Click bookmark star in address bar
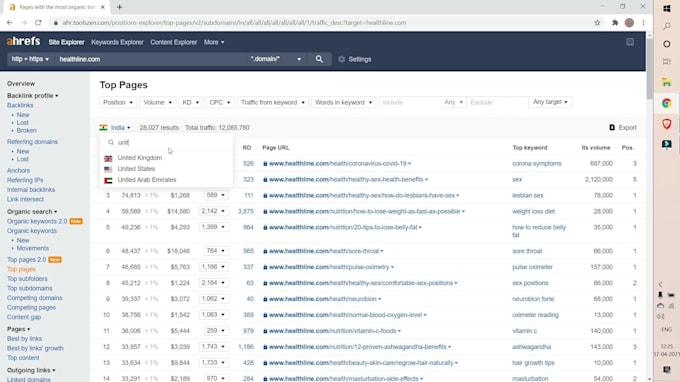 [x=597, y=23]
